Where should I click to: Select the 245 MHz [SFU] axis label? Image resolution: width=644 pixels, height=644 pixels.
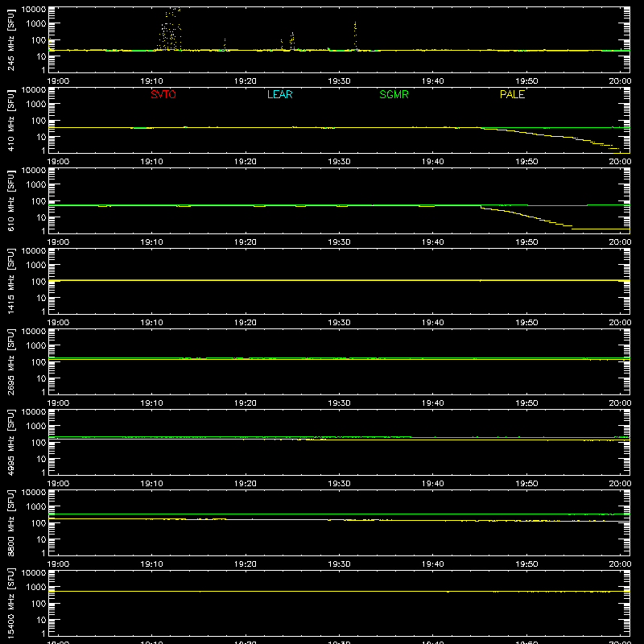[x=11, y=39]
